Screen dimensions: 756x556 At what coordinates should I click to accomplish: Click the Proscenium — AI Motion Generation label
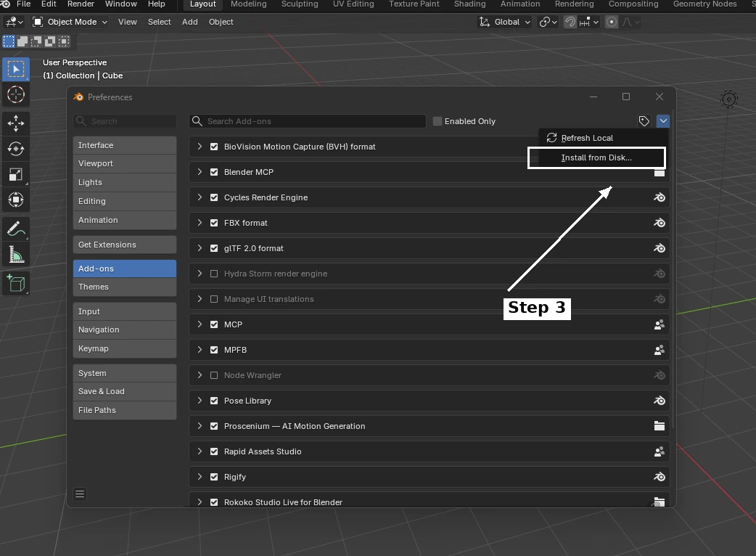[295, 426]
